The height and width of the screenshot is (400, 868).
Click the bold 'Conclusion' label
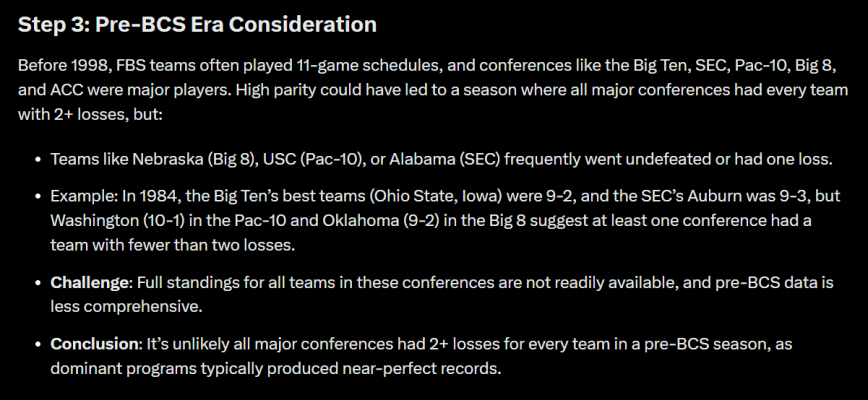[x=96, y=344]
